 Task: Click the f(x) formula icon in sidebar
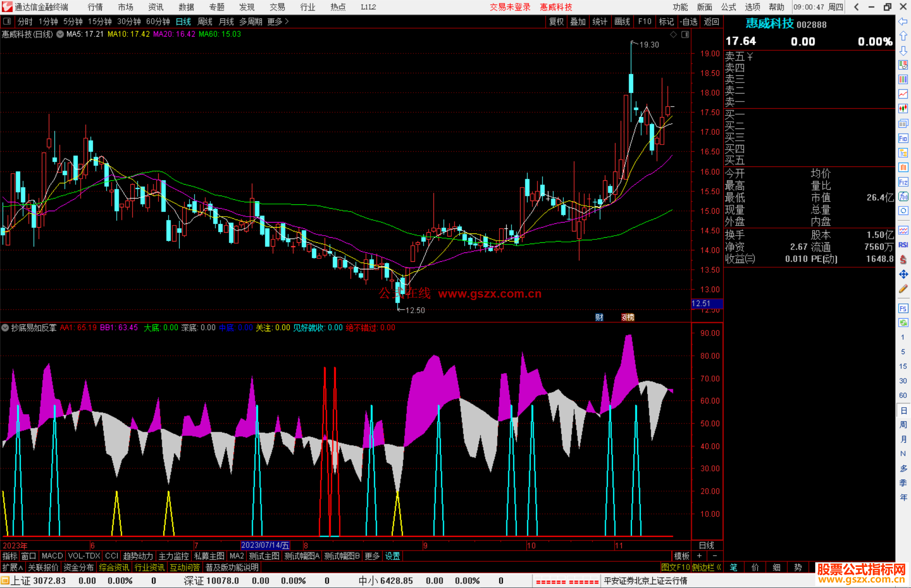pos(903,196)
